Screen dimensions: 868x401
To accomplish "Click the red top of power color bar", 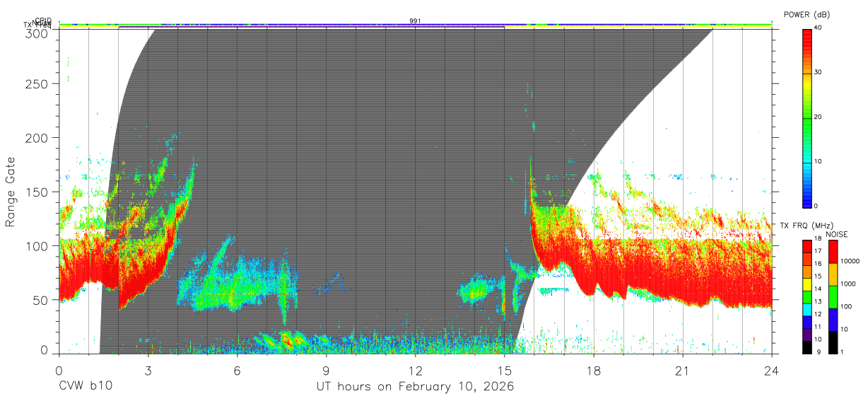I will tap(807, 39).
